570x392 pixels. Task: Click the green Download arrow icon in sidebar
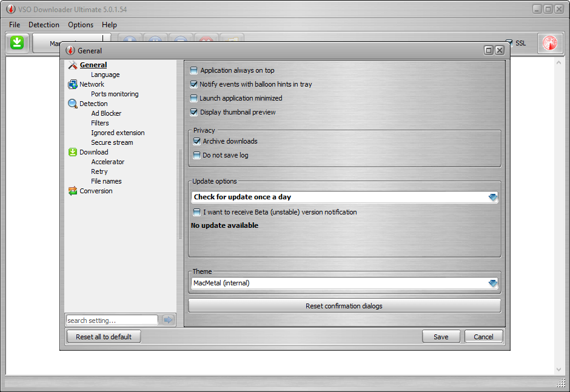coord(73,152)
